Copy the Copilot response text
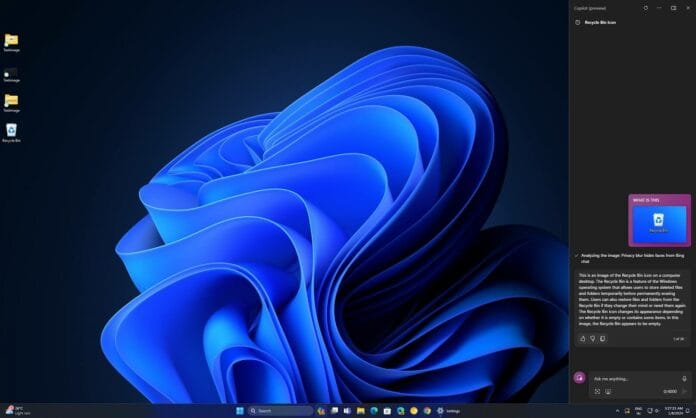This screenshot has width=696, height=418. [602, 339]
